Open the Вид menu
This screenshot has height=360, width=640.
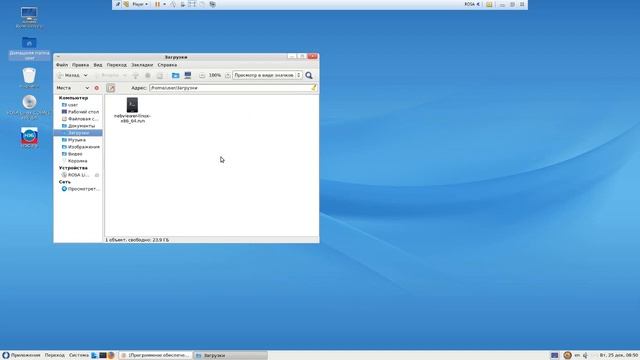pyautogui.click(x=98, y=65)
